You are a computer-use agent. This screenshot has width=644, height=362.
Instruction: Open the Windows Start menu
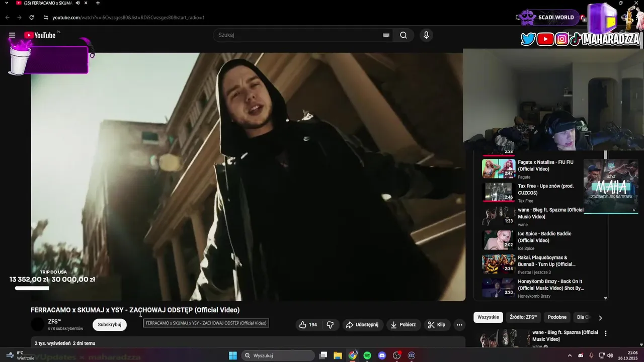pos(233,355)
